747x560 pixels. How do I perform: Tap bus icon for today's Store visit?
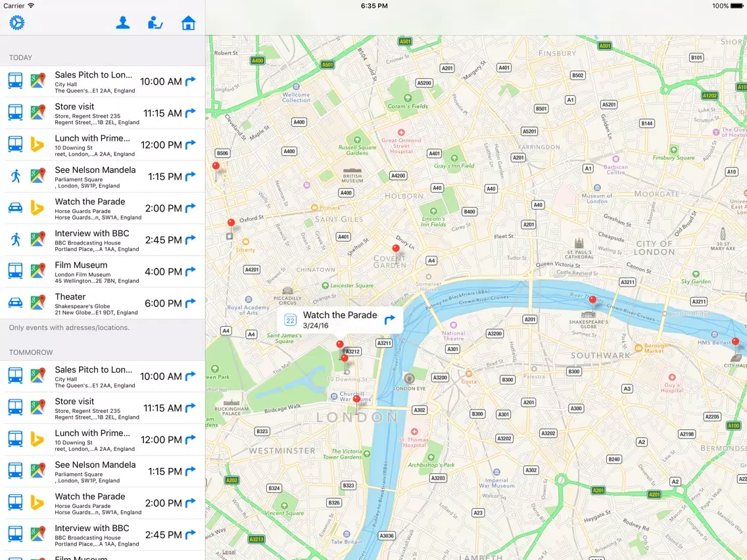tap(15, 112)
